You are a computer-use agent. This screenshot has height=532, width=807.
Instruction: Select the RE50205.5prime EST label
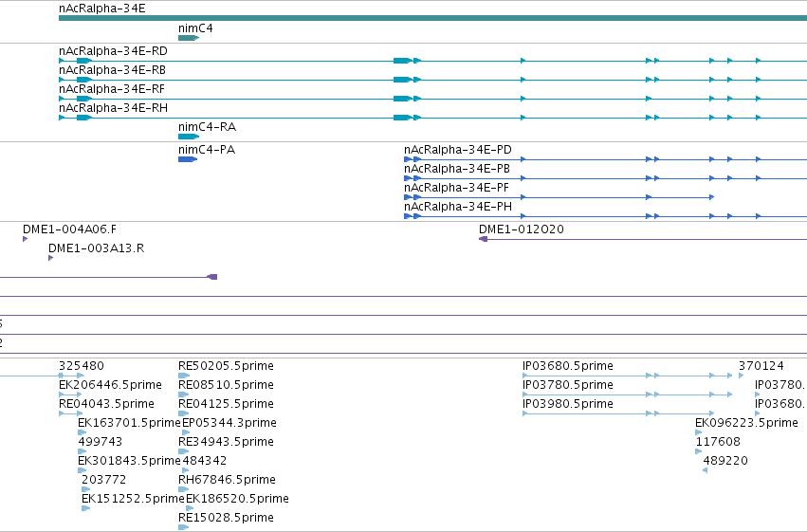(x=226, y=366)
